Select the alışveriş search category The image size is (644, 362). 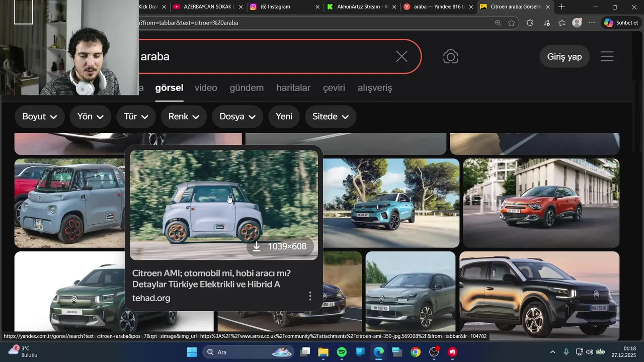point(375,87)
